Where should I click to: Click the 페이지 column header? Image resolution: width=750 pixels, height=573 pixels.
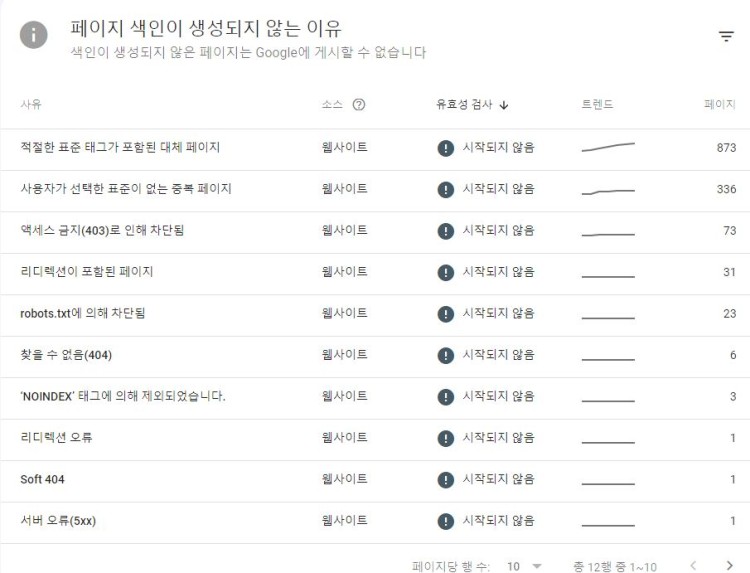point(719,104)
